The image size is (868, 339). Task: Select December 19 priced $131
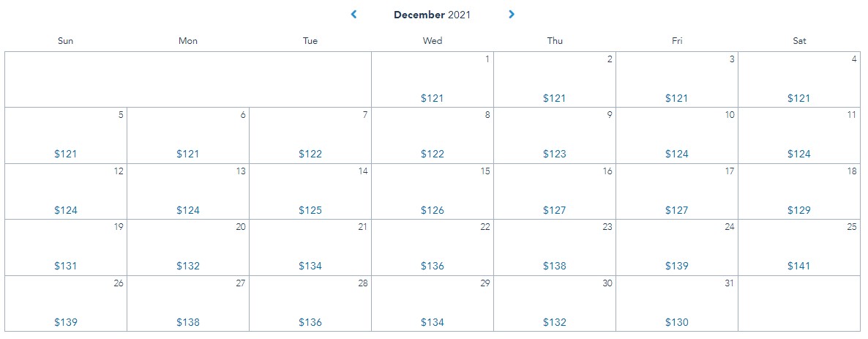tap(66, 247)
